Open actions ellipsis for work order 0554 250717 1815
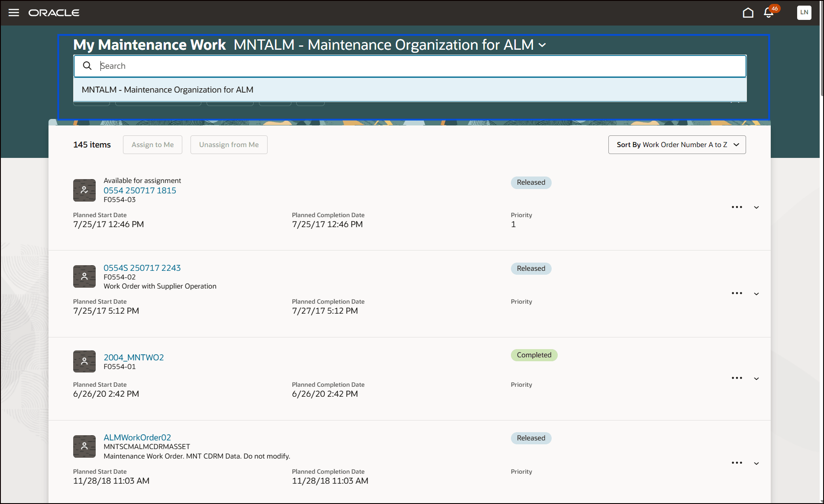The width and height of the screenshot is (824, 504). tap(737, 207)
